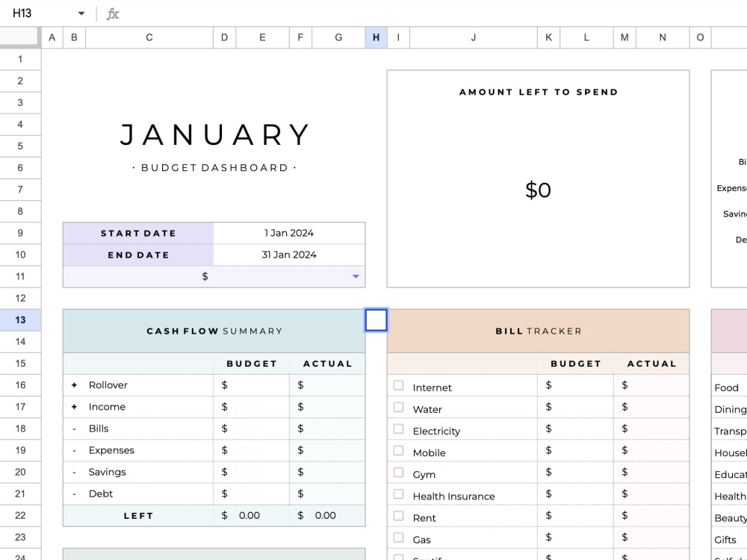
Task: Select column J header
Action: click(473, 37)
